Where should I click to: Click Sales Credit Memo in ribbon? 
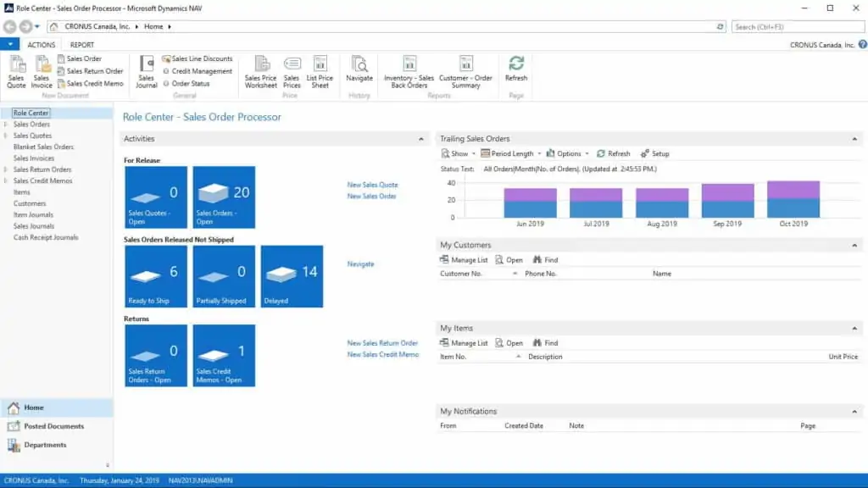[90, 84]
